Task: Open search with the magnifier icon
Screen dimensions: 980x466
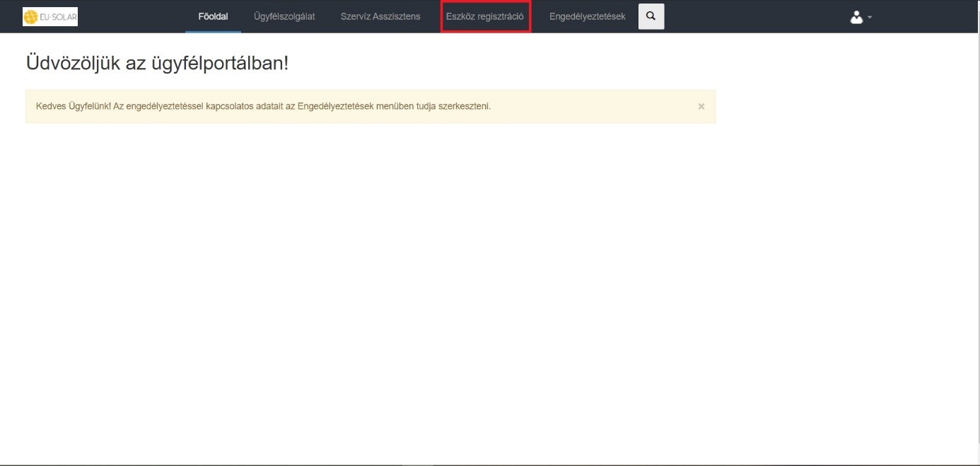Action: pos(651,16)
